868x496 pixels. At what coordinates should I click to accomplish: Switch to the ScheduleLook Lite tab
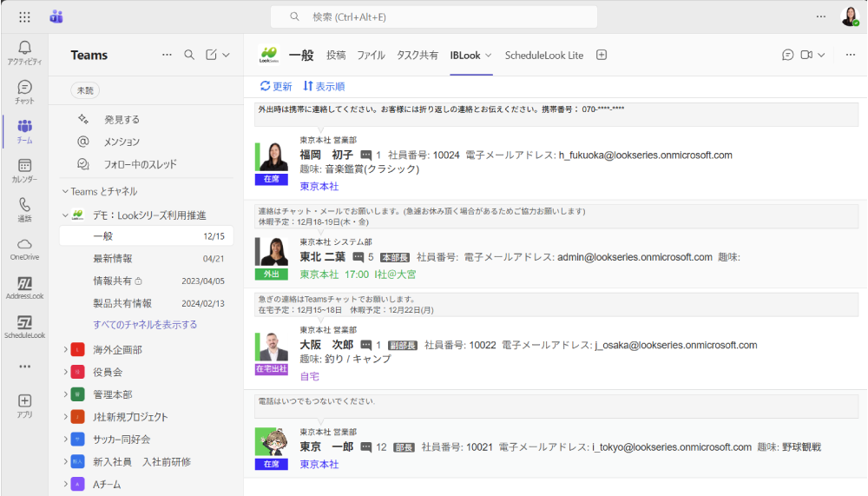tap(544, 55)
